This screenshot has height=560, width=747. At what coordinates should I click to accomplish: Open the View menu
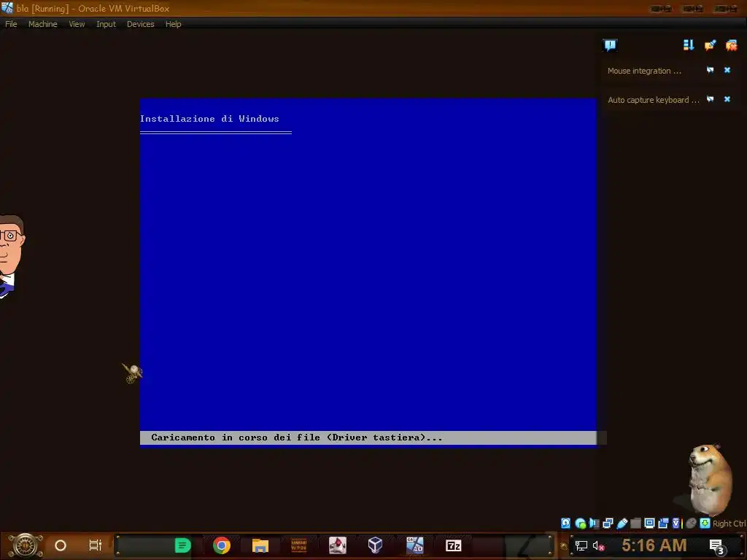(x=77, y=24)
